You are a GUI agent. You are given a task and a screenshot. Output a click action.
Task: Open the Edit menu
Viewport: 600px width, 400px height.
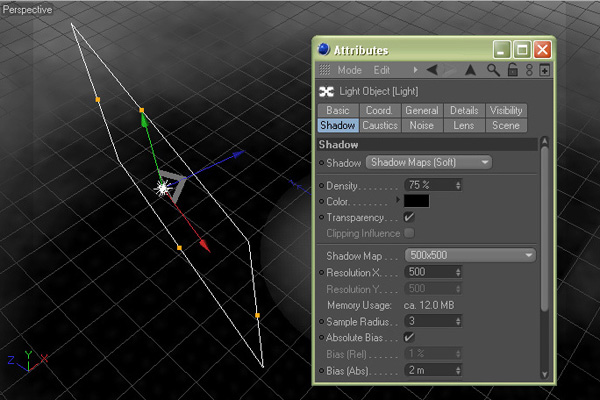click(382, 70)
